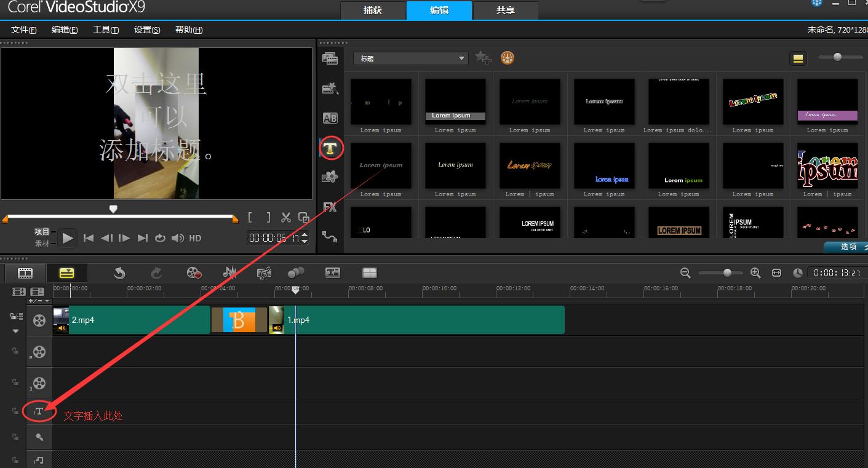
Task: Expand the video track options arrow
Action: click(x=16, y=331)
